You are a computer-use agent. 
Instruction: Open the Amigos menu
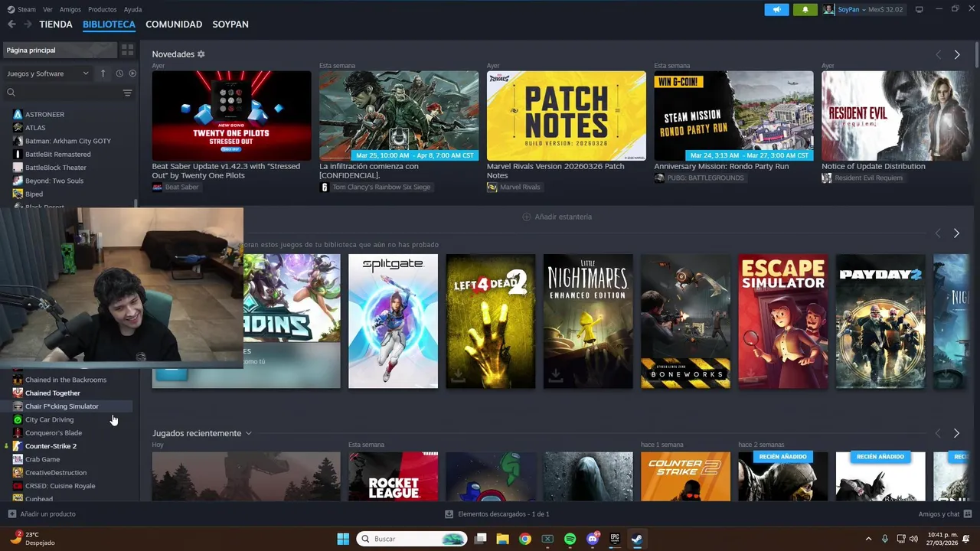[70, 9]
